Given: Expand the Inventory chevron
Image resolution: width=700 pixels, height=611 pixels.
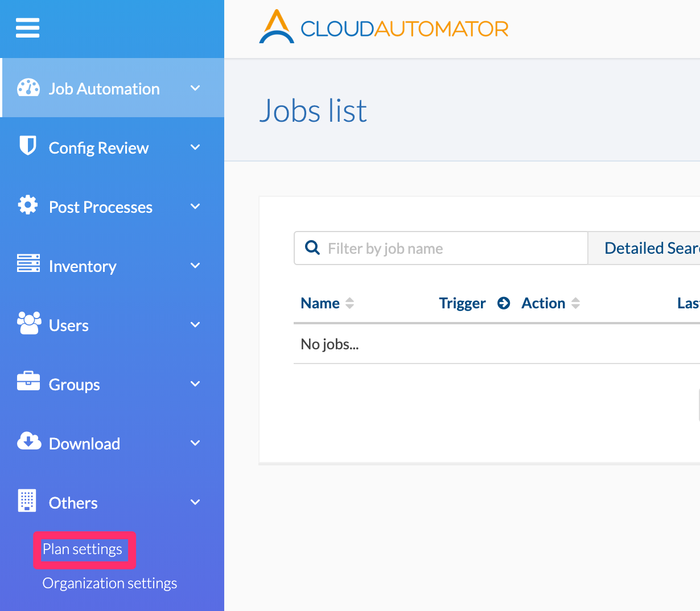Looking at the screenshot, I should [x=195, y=266].
